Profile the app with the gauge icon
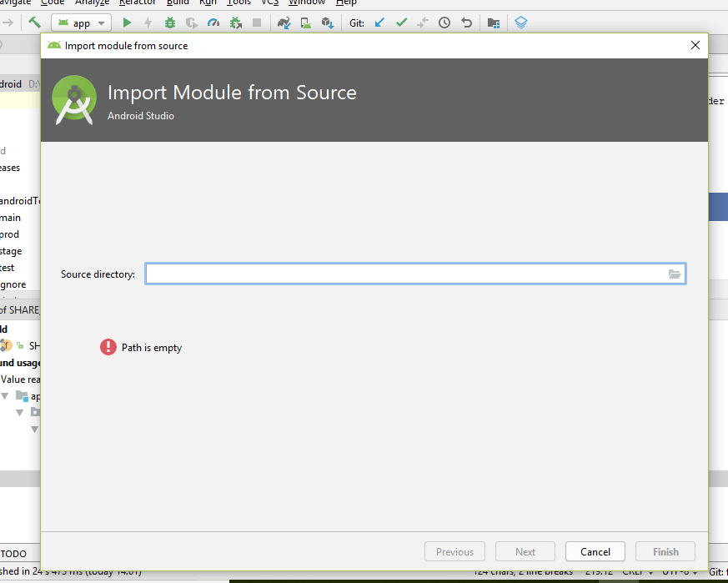This screenshot has width=728, height=583. coord(213,23)
